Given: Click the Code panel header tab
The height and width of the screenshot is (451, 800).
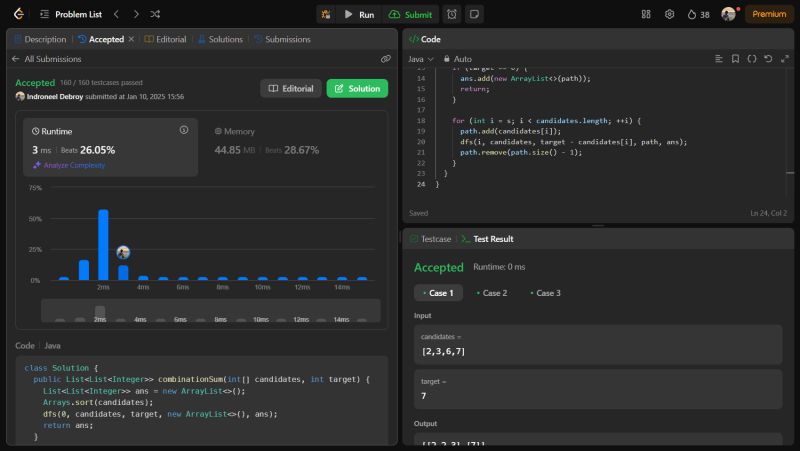Looking at the screenshot, I should pyautogui.click(x=424, y=39).
